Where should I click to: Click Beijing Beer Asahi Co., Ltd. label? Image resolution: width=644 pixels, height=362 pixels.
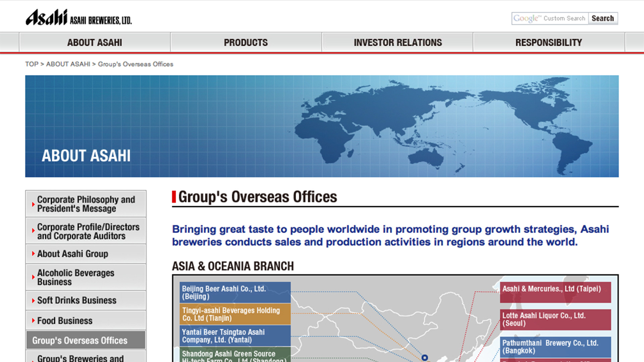pyautogui.click(x=235, y=292)
